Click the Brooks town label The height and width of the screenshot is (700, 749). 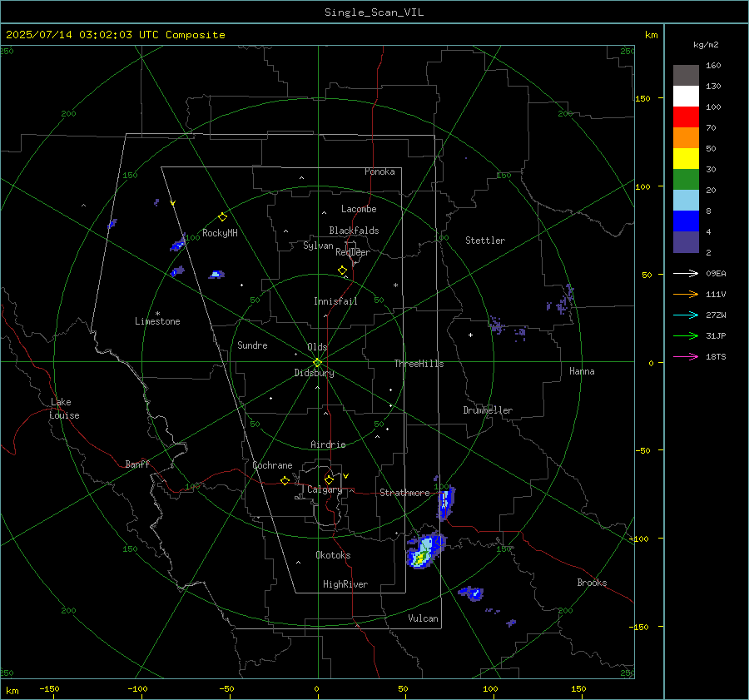pyautogui.click(x=592, y=583)
